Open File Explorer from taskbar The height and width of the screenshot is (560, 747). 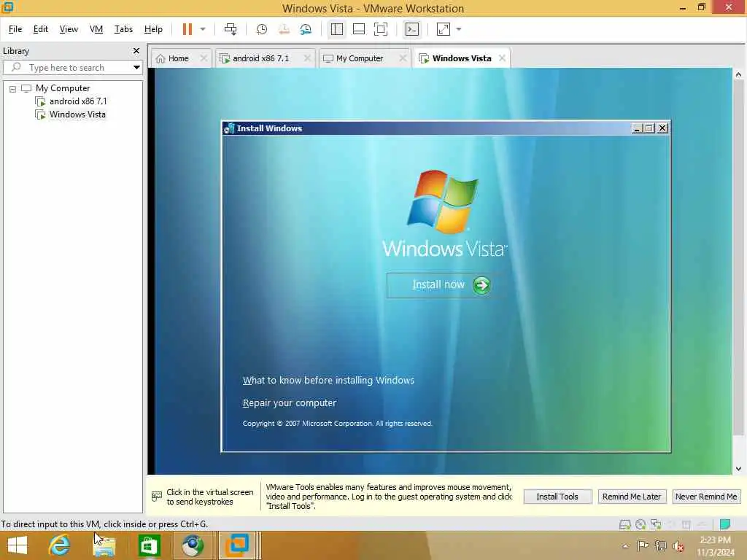pos(104,547)
